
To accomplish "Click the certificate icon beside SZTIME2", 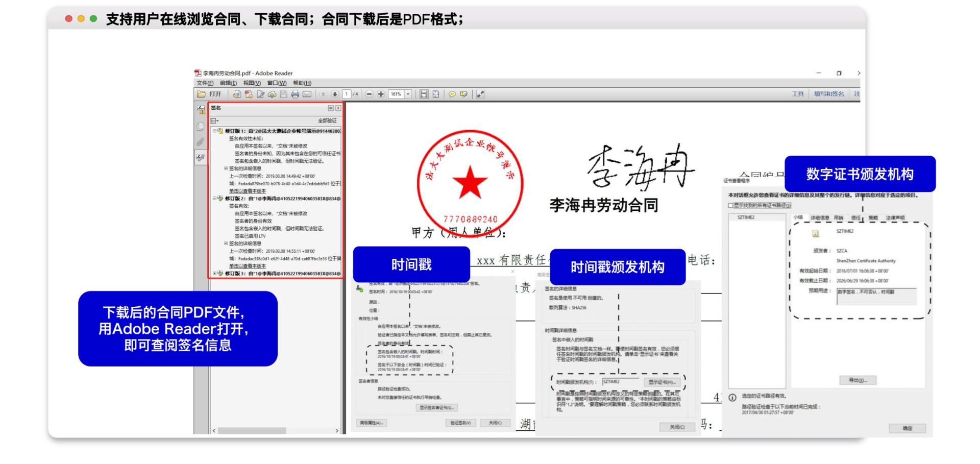I will point(816,234).
